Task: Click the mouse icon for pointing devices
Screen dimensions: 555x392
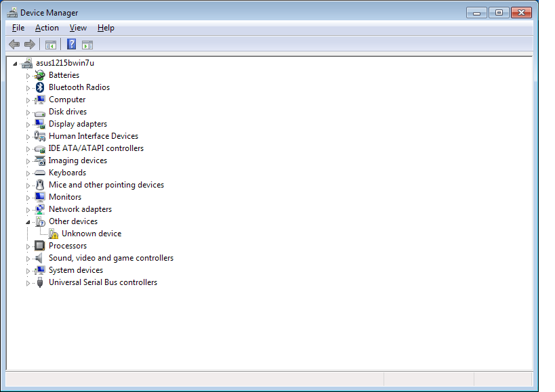Action: [x=40, y=185]
